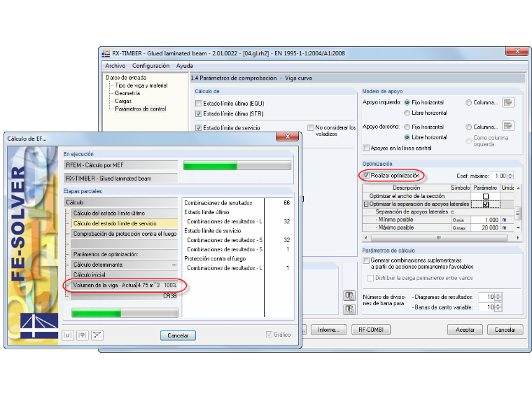Image resolution: width=532 pixels, height=399 pixels.
Task: Select 'Cálculo del estado límite último' step
Action: coord(125,213)
